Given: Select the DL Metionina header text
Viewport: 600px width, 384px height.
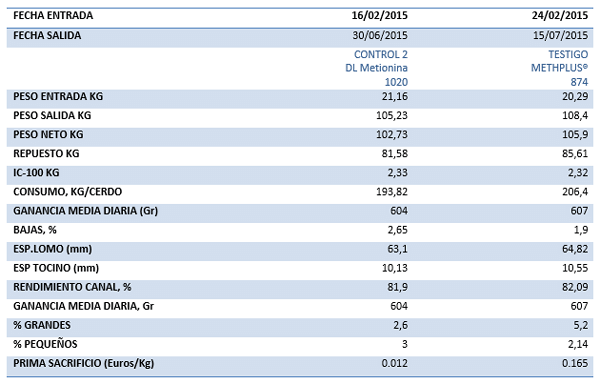Looking at the screenshot, I should pyautogui.click(x=376, y=68).
